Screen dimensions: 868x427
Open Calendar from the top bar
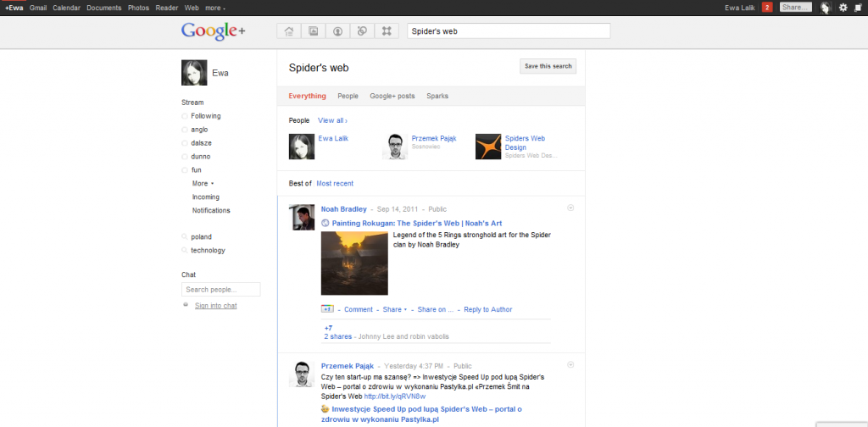pyautogui.click(x=66, y=8)
